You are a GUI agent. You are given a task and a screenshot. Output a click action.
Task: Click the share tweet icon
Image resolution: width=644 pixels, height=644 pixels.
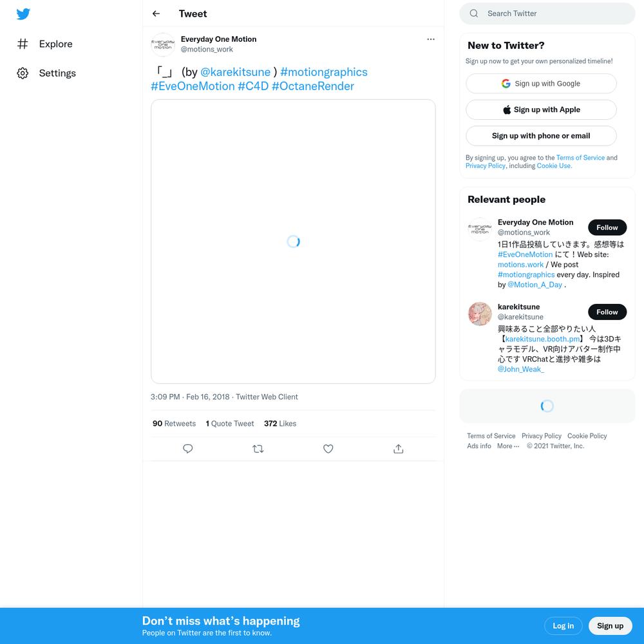pyautogui.click(x=398, y=449)
